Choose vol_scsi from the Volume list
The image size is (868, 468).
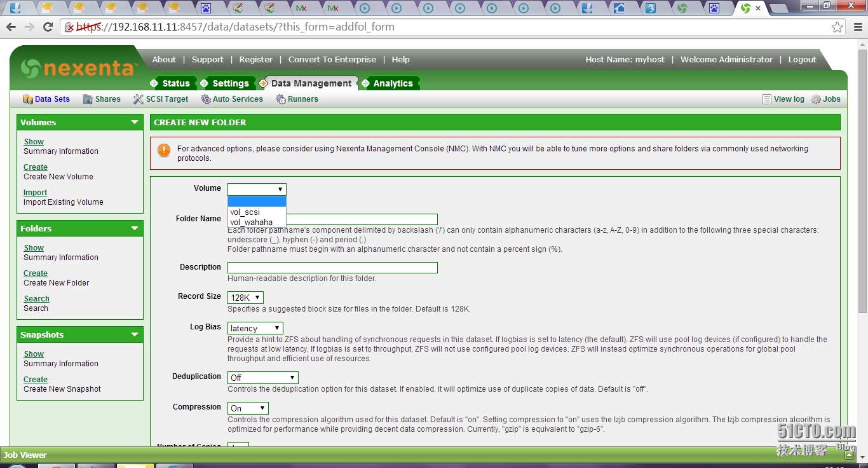pyautogui.click(x=257, y=212)
